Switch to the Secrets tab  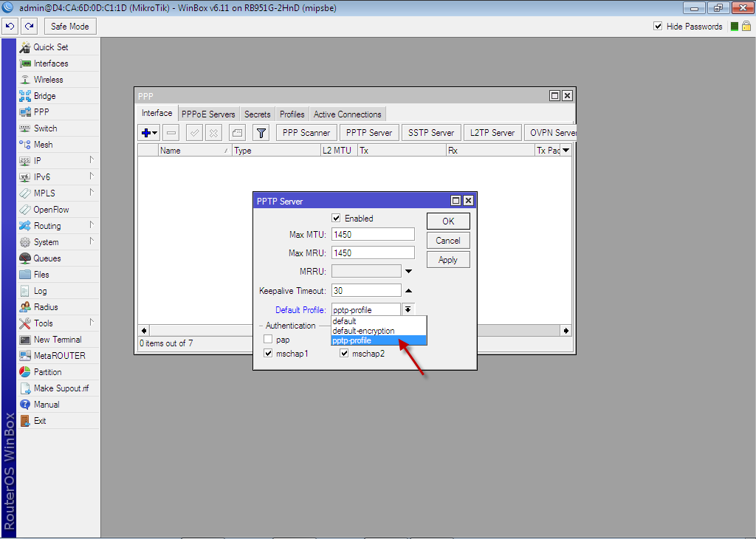tap(257, 114)
